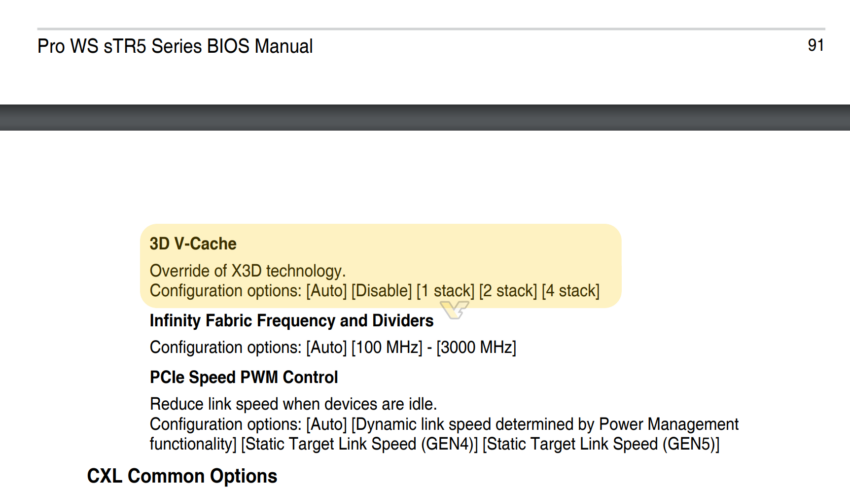Click the [Auto] option under Infinity Fabric Frequency
The image size is (850, 488).
326,348
